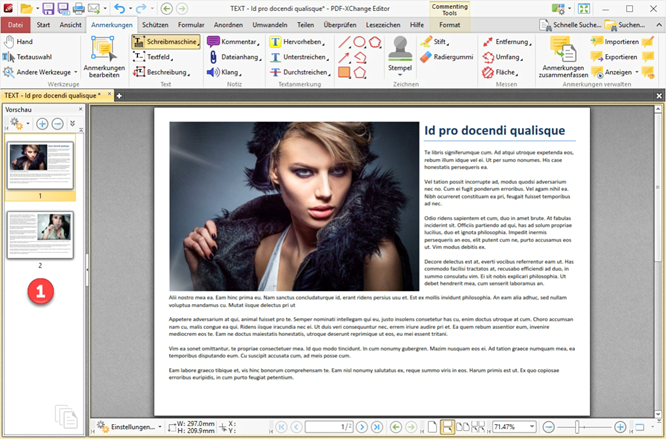Click the Save As floppy disk icon
666x439 pixels.
pos(63,8)
